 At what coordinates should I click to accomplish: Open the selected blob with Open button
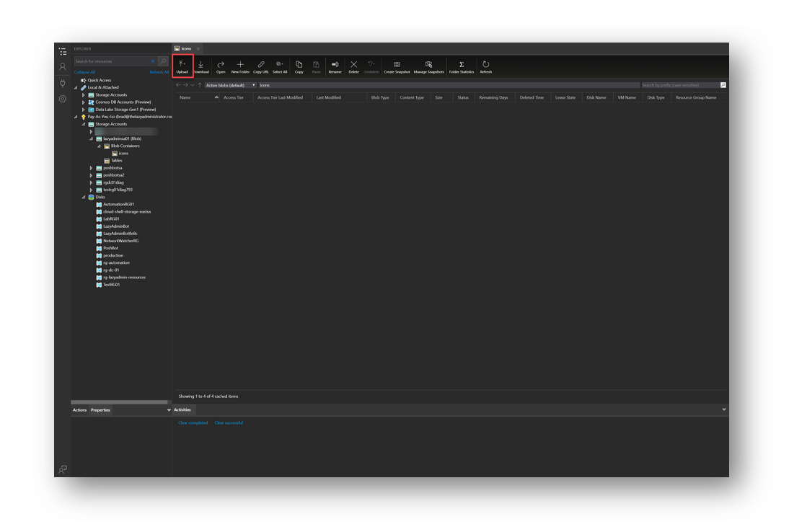221,66
